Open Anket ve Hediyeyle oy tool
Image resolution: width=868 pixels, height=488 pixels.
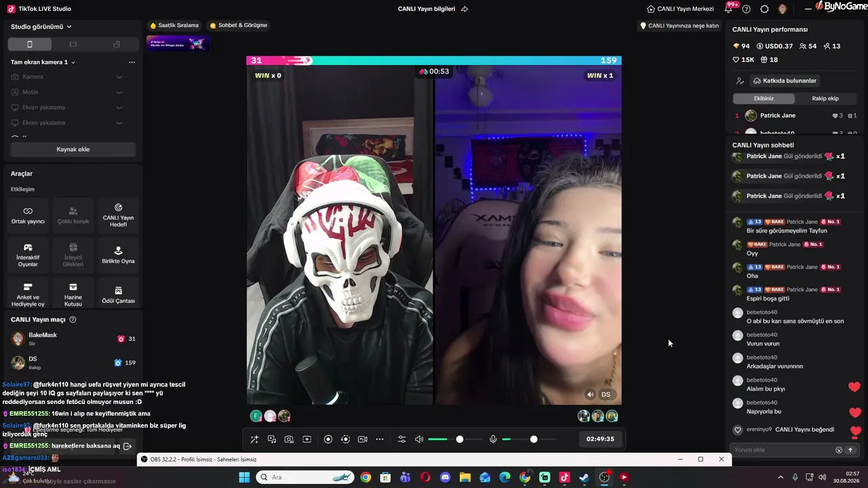coord(28,294)
